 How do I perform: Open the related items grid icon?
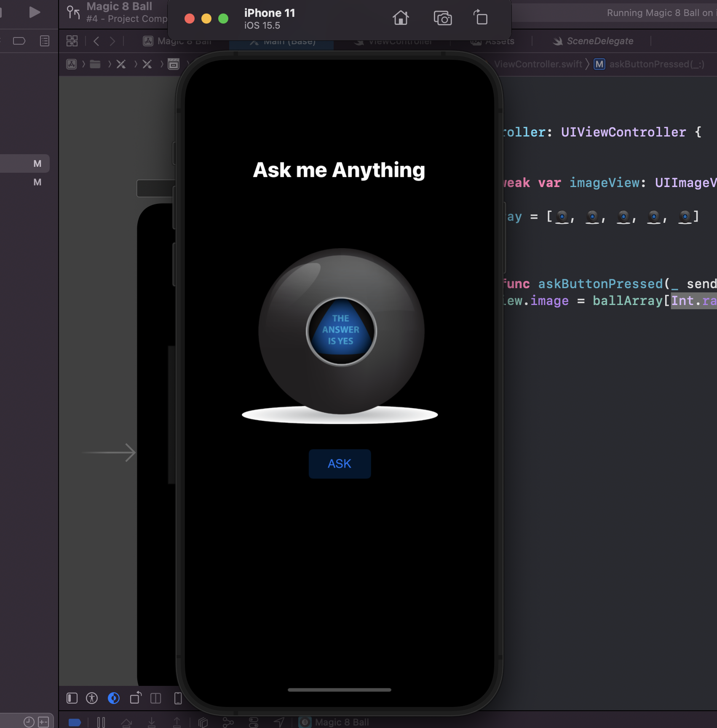coord(72,41)
